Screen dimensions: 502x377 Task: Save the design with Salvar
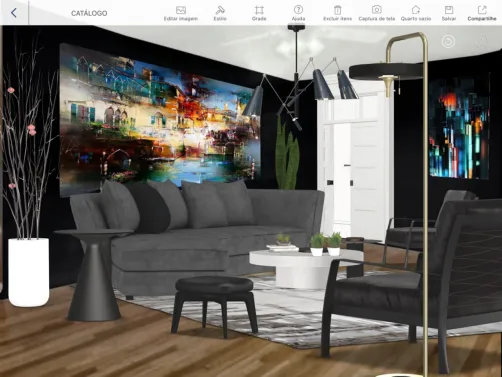point(449,13)
